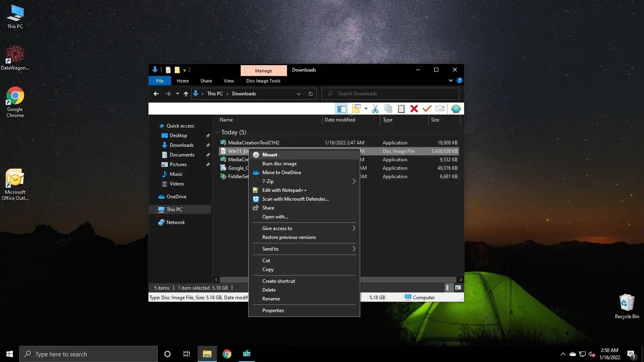Open Properties from the context menu

point(304,311)
